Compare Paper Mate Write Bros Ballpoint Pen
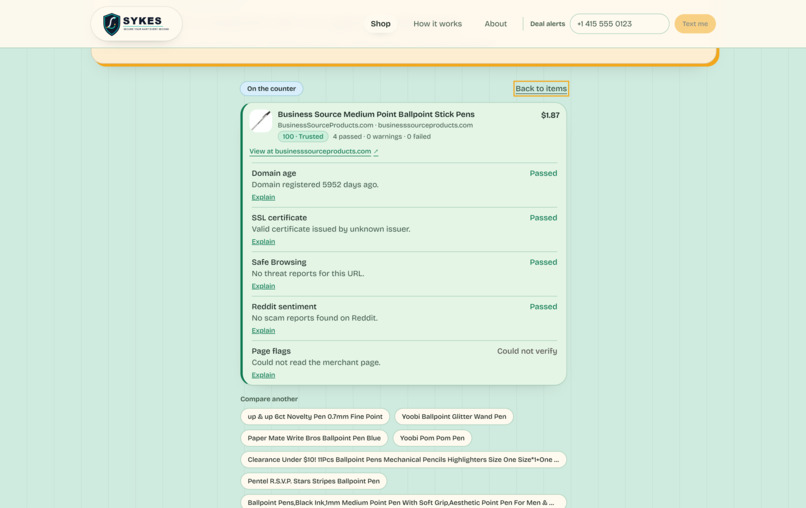 (x=314, y=438)
